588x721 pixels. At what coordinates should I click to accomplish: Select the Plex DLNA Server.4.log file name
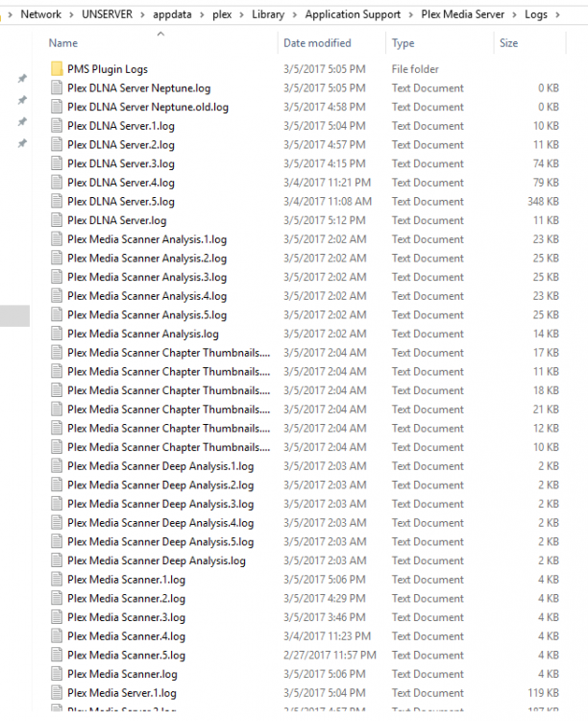pyautogui.click(x=121, y=183)
